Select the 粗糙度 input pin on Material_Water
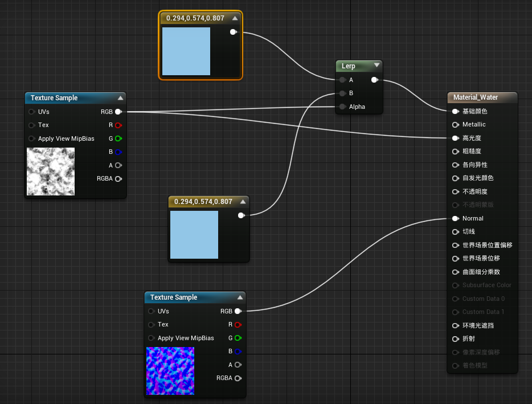Screen dimensions: 532x404 coord(454,152)
